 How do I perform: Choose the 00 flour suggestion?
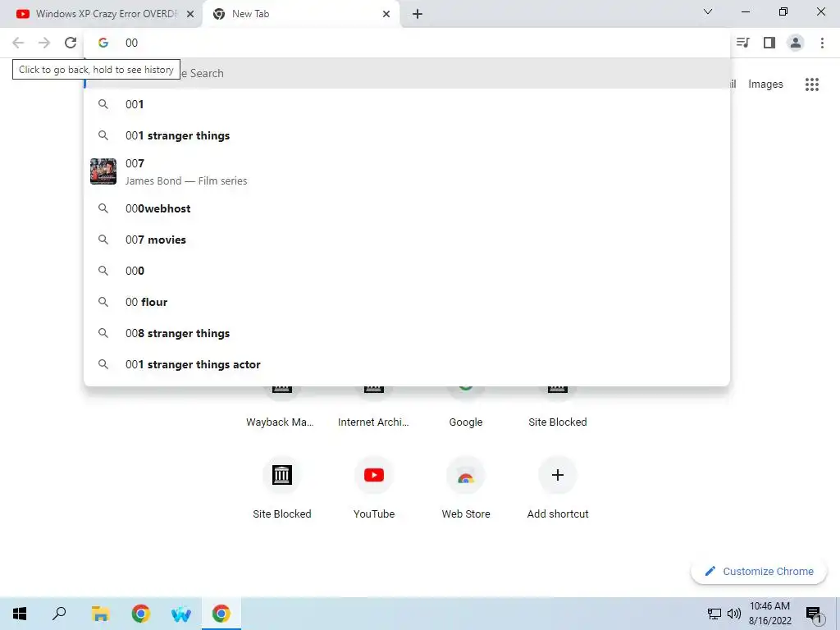click(x=407, y=302)
